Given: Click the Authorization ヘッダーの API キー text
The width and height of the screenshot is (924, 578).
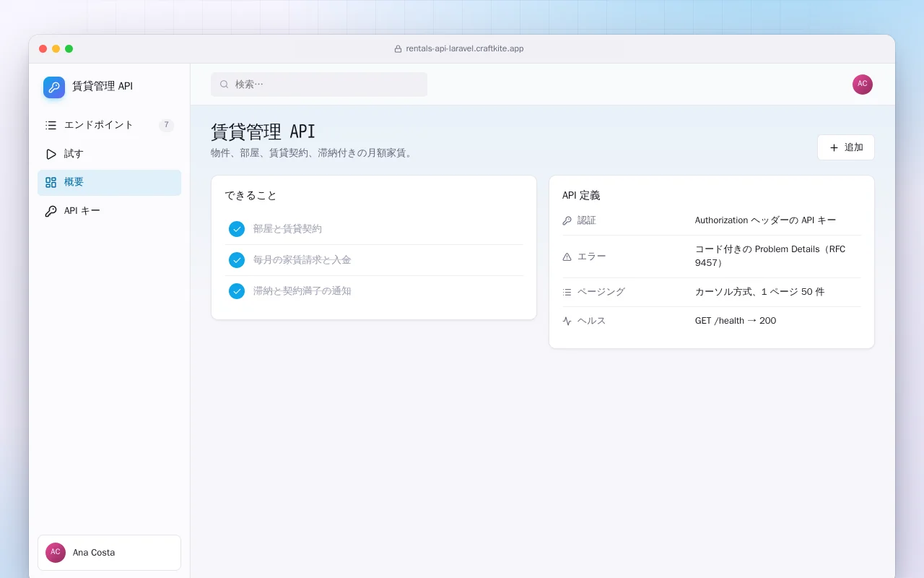Looking at the screenshot, I should coord(765,220).
